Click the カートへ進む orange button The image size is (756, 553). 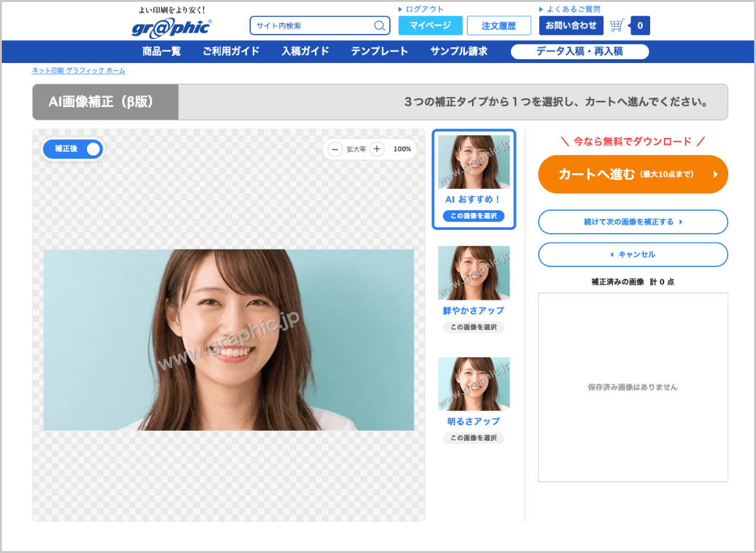point(633,174)
